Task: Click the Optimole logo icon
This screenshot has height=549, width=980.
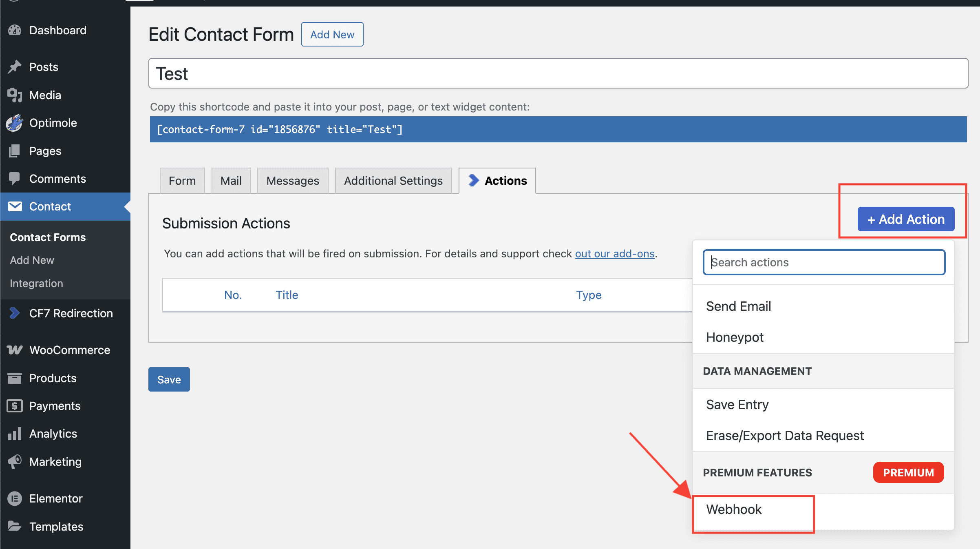Action: [x=15, y=123]
